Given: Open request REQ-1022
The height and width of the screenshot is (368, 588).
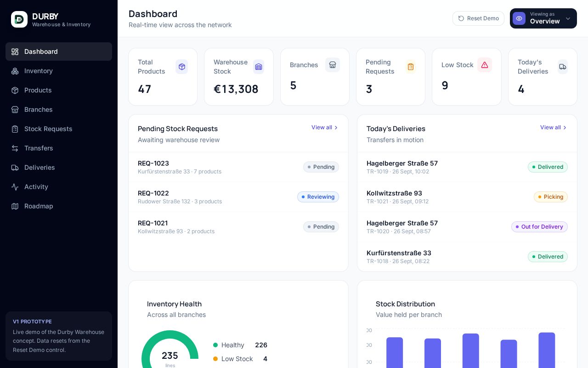Looking at the screenshot, I should (x=238, y=197).
